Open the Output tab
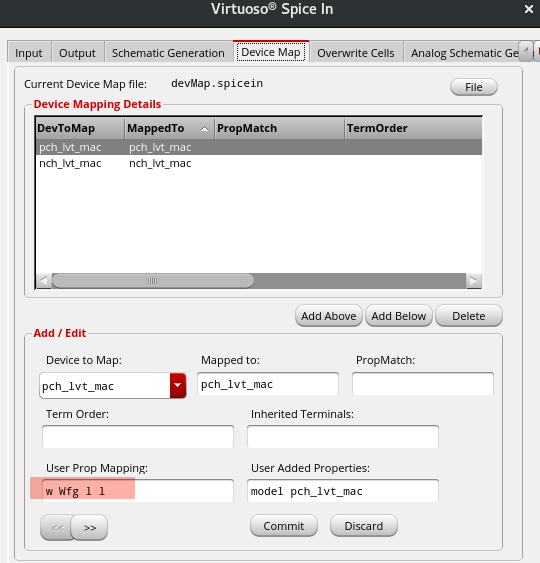540x563 pixels. (77, 52)
